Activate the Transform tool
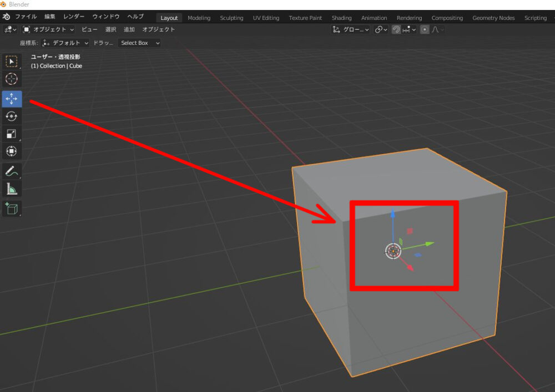 point(12,151)
